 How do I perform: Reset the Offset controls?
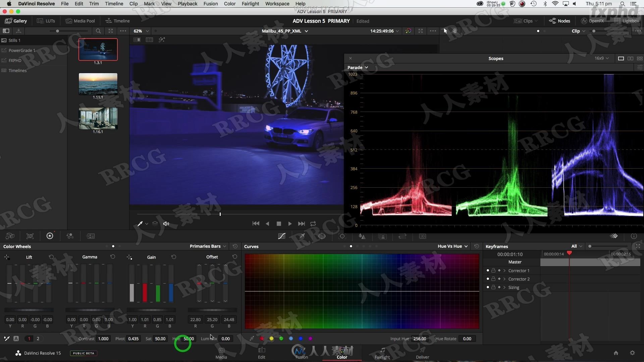click(235, 257)
